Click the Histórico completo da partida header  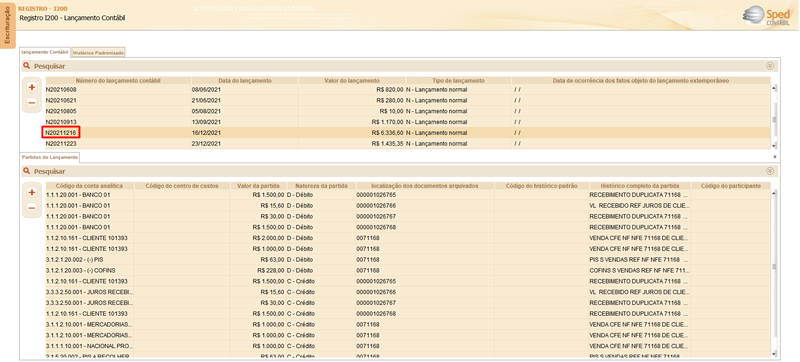click(640, 186)
